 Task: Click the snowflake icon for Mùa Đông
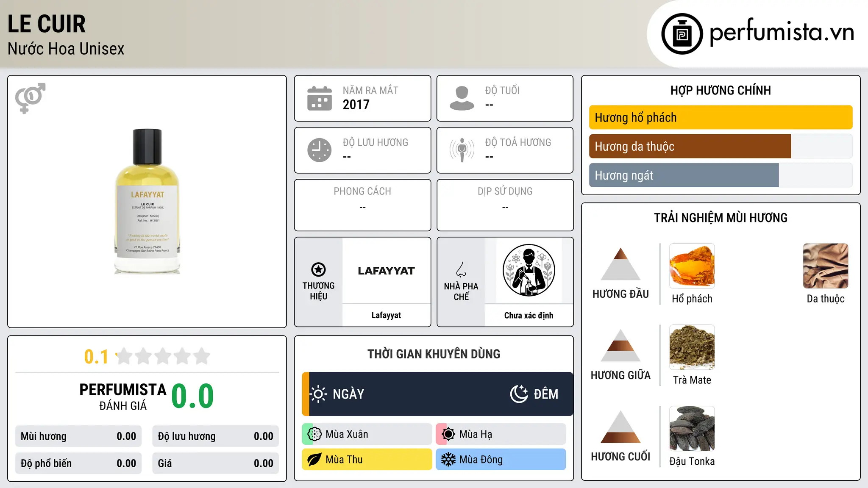click(448, 460)
